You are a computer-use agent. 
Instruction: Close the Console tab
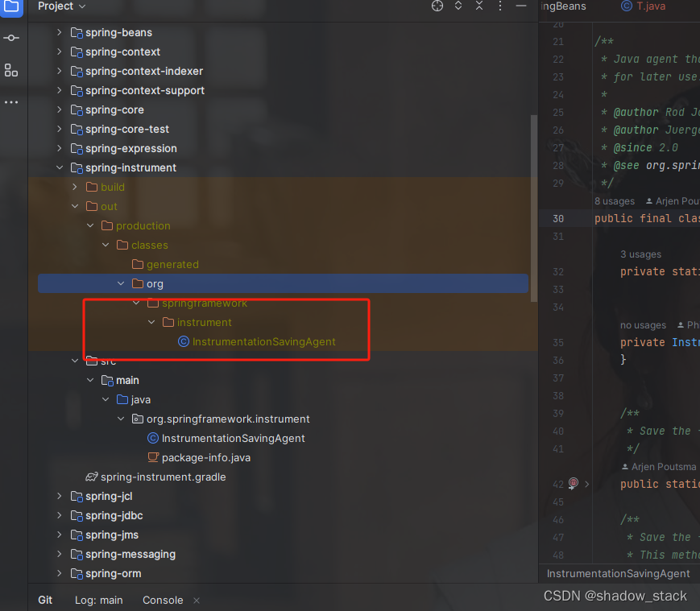[x=197, y=601]
